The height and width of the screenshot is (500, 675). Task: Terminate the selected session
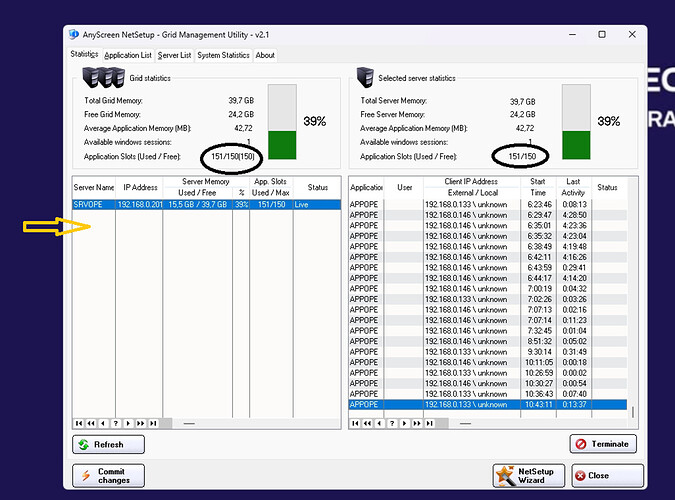pyautogui.click(x=603, y=444)
